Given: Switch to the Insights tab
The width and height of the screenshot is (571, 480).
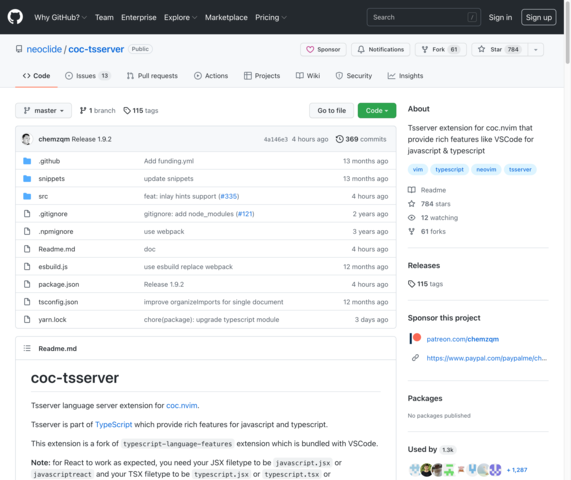Looking at the screenshot, I should [405, 76].
